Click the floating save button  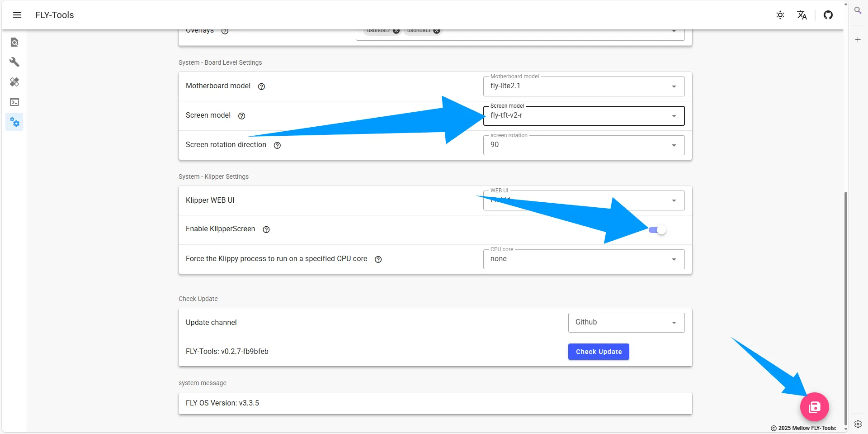[814, 407]
